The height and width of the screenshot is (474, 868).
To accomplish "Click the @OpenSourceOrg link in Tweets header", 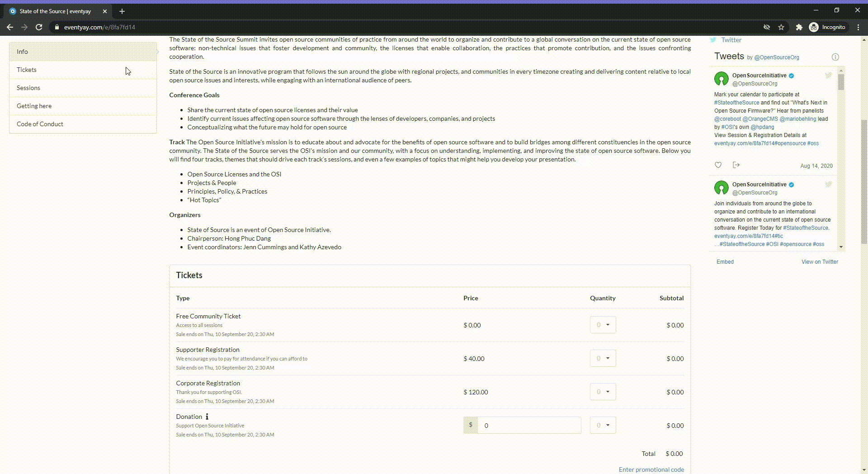I will point(777,57).
